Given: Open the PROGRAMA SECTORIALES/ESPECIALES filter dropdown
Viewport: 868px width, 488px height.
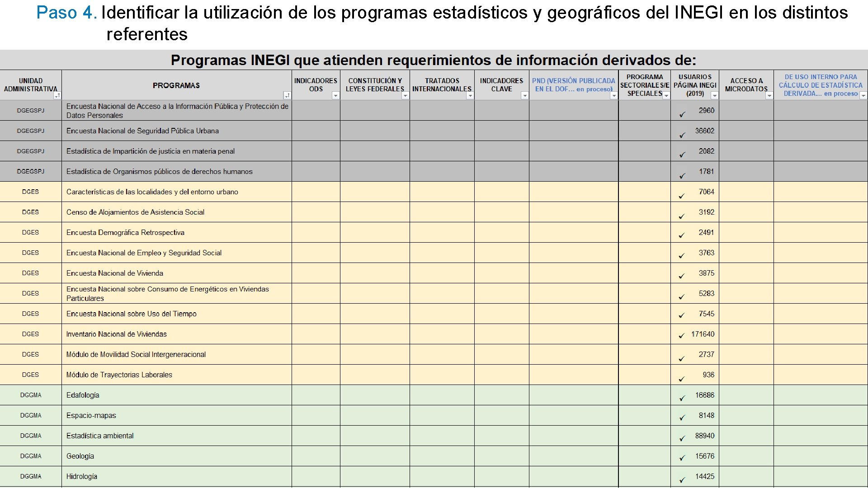Looking at the screenshot, I should [x=666, y=95].
